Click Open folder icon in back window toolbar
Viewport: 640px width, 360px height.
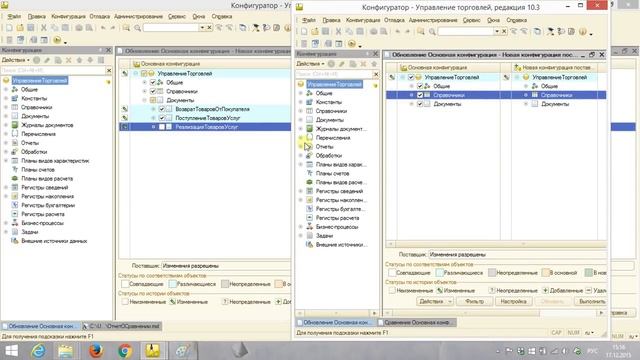tap(20, 28)
